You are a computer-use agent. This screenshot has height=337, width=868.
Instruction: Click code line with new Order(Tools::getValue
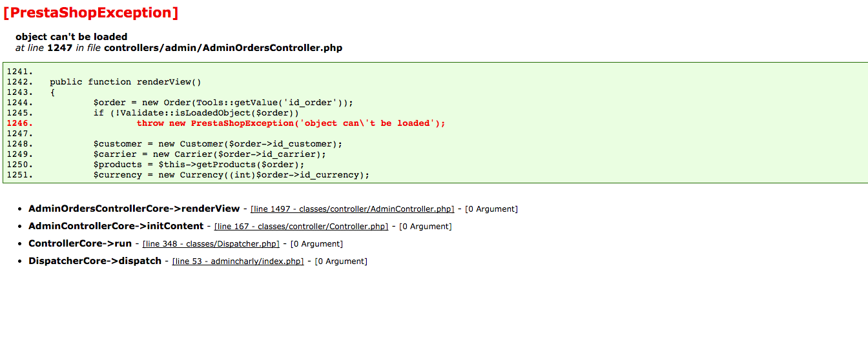223,103
